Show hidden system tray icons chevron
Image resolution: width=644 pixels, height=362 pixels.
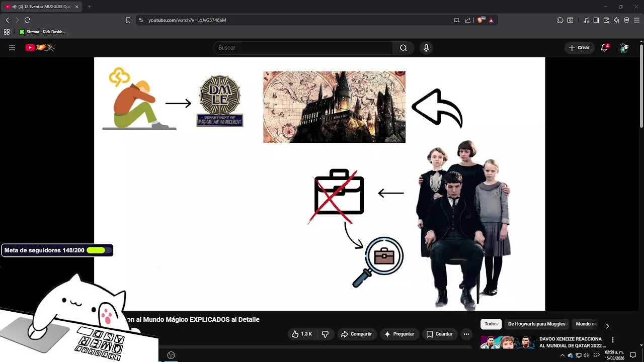click(562, 355)
